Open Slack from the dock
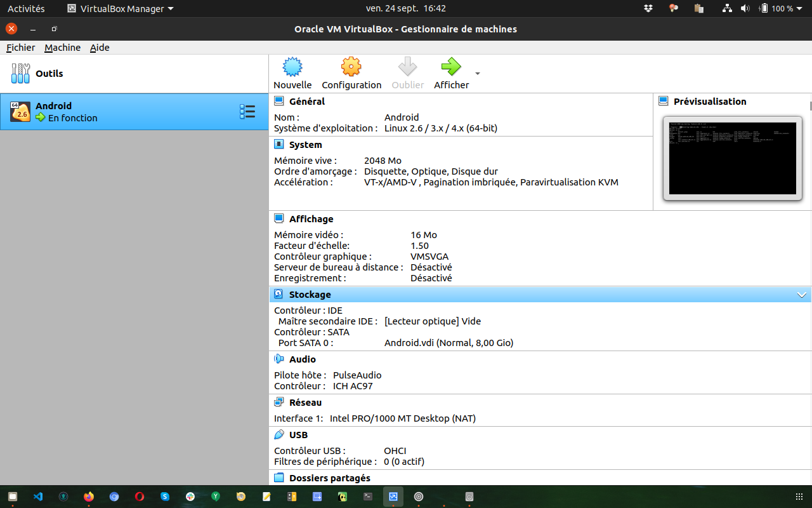This screenshot has width=812, height=508. coord(190,497)
